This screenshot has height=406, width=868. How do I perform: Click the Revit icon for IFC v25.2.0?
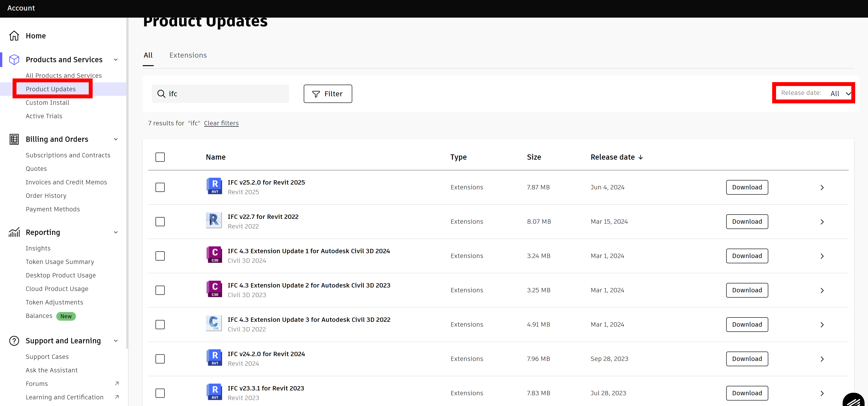point(214,186)
